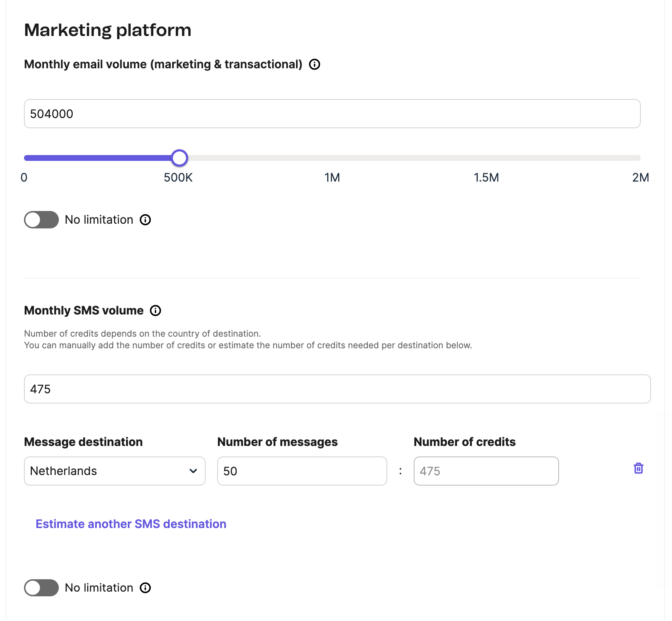
Task: Open info tooltip for Monthly email volume
Action: (314, 64)
